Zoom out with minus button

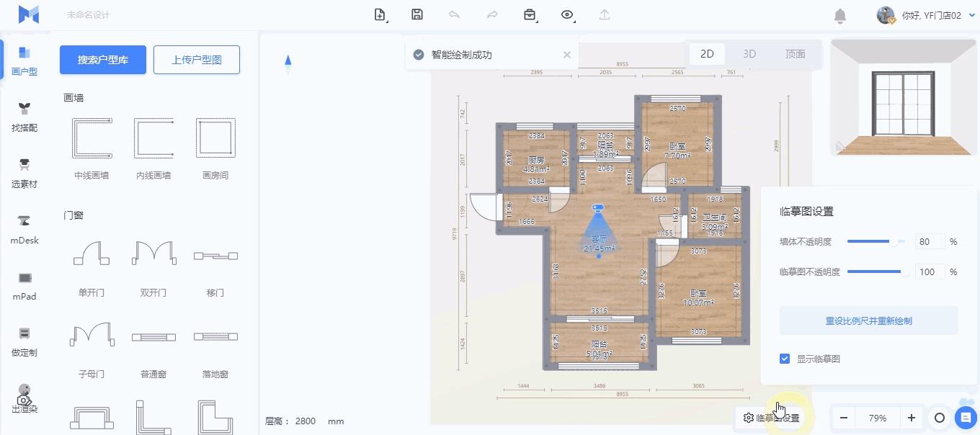(x=843, y=418)
